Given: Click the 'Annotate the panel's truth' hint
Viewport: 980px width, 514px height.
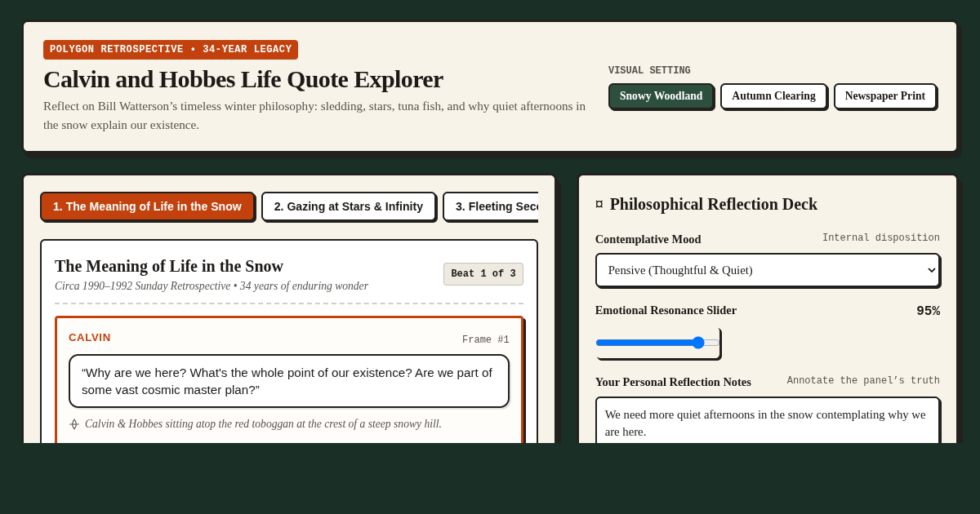Looking at the screenshot, I should 863,381.
